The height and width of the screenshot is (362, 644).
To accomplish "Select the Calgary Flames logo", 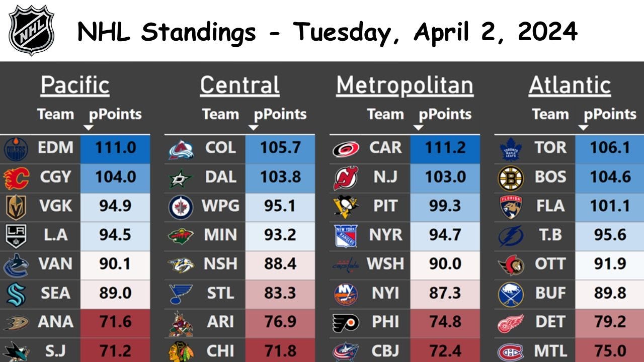I will coord(15,177).
